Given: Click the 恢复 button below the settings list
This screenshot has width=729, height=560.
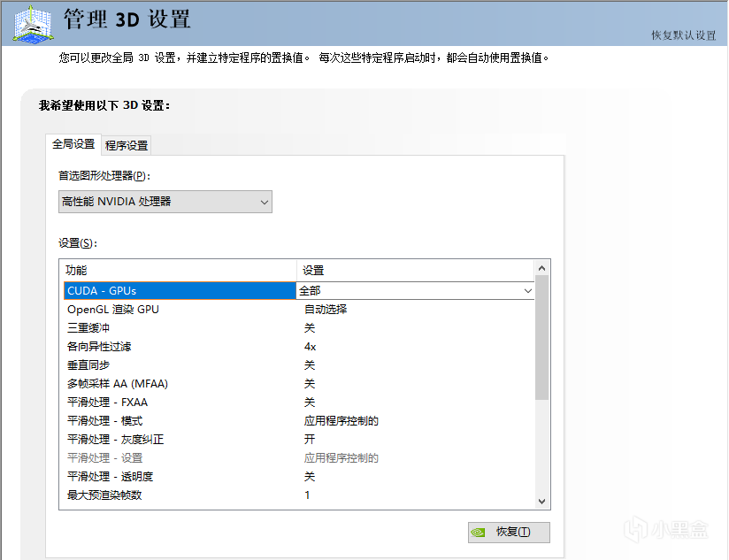Looking at the screenshot, I should tap(509, 532).
